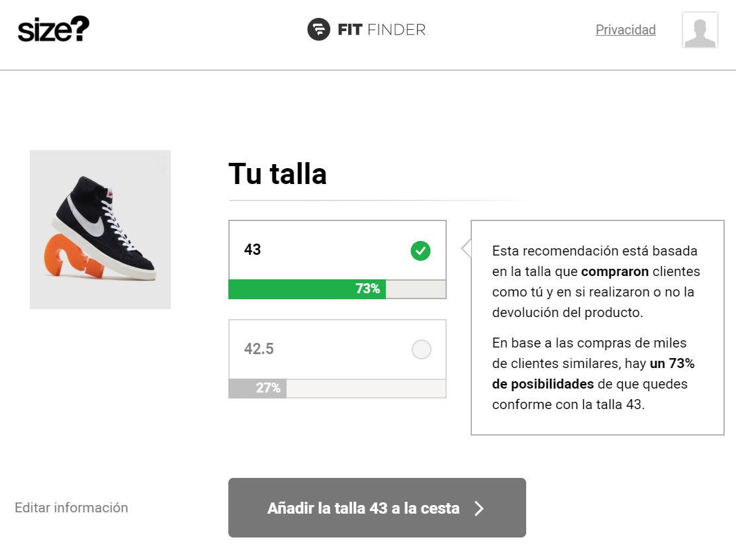This screenshot has width=736, height=560.
Task: Open the Privacidad link
Action: [625, 30]
